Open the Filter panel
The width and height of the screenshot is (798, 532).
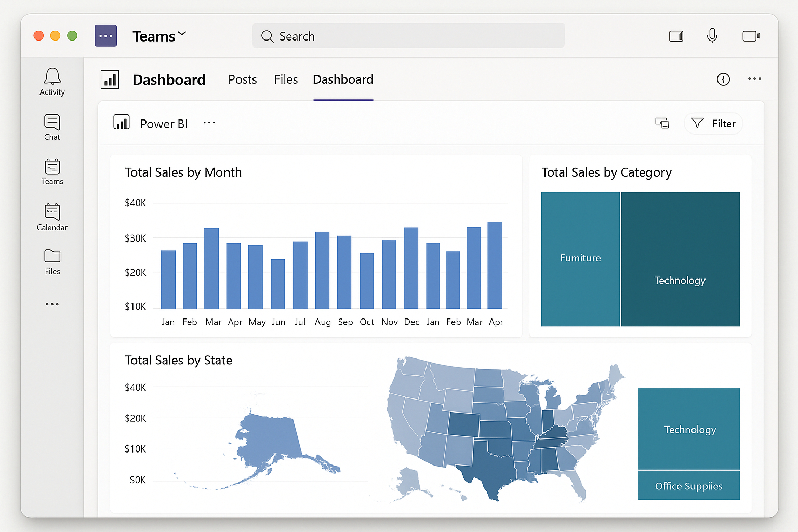[x=713, y=123]
